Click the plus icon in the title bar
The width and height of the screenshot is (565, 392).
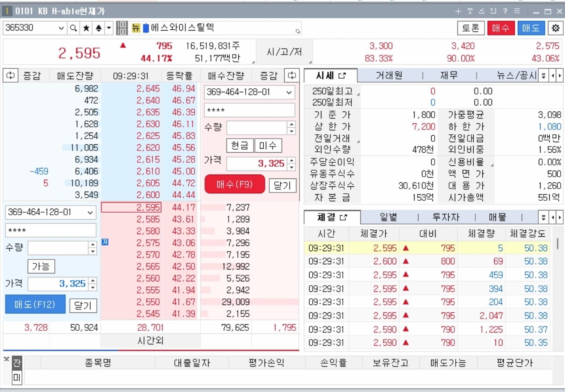point(458,11)
